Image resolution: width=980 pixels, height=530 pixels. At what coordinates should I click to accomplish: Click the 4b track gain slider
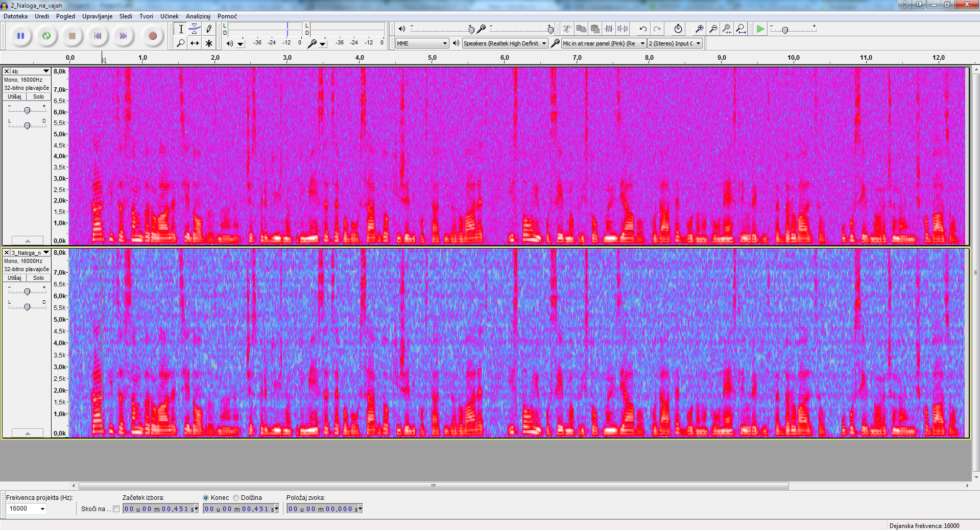[27, 110]
